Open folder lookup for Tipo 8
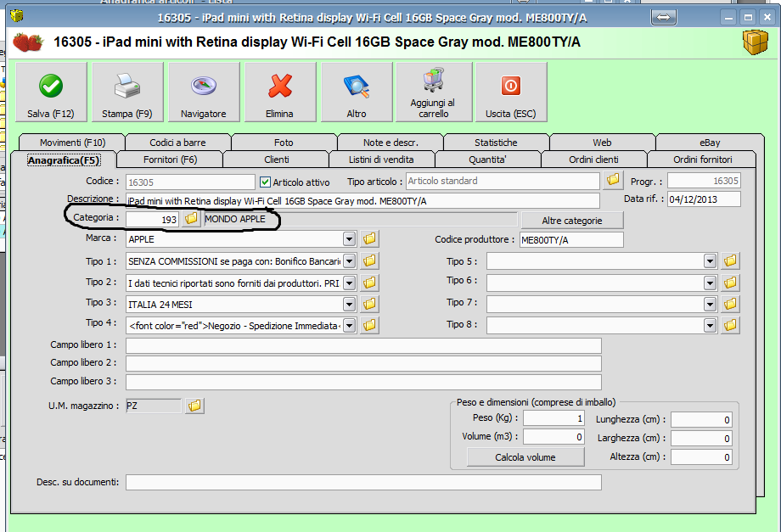Screen dimensions: 781x532 [730, 325]
